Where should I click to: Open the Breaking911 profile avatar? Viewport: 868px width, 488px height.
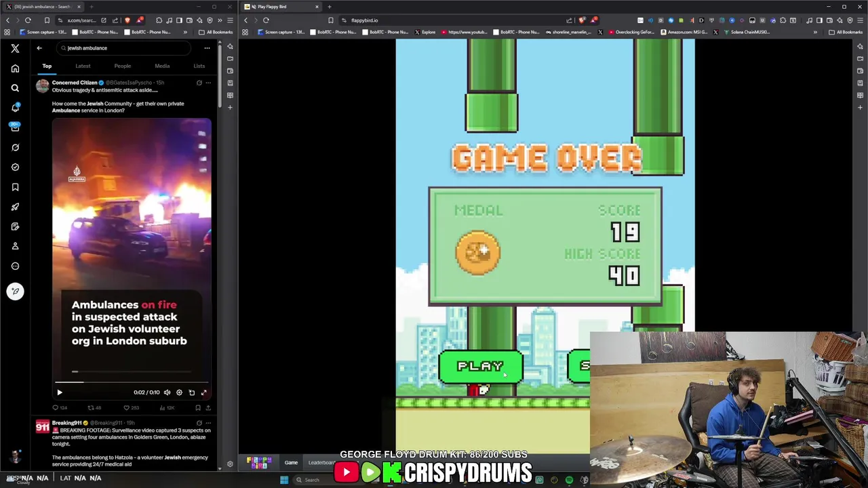pos(43,426)
